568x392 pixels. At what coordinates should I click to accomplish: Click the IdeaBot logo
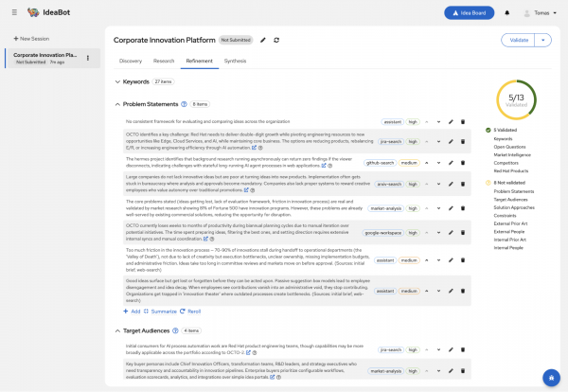coord(48,12)
